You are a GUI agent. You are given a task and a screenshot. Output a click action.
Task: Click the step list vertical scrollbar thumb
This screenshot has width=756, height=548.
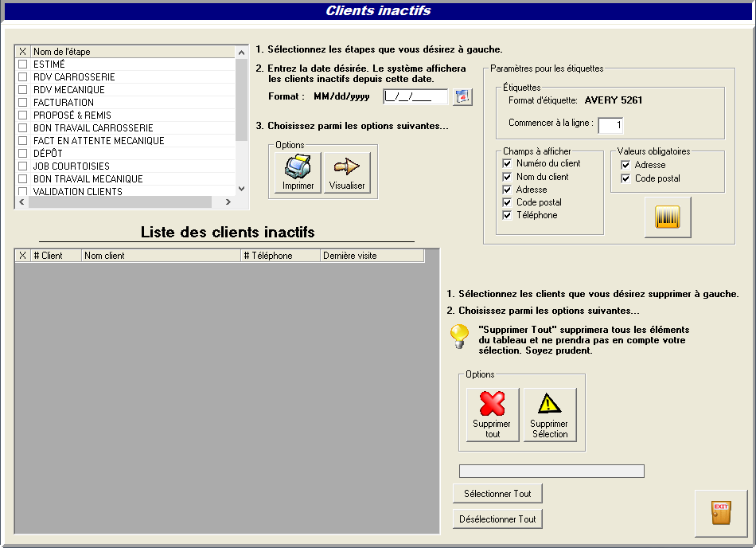tap(242, 100)
